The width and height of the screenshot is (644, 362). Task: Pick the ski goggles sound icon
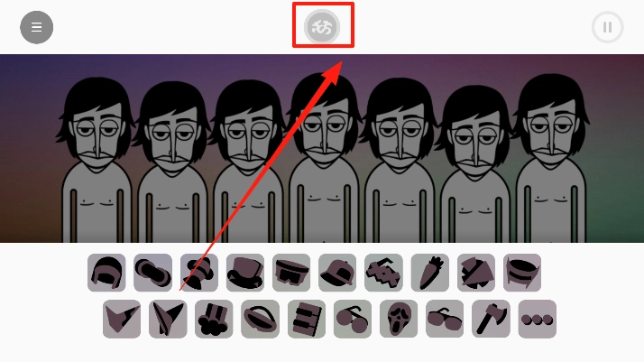[291, 273]
